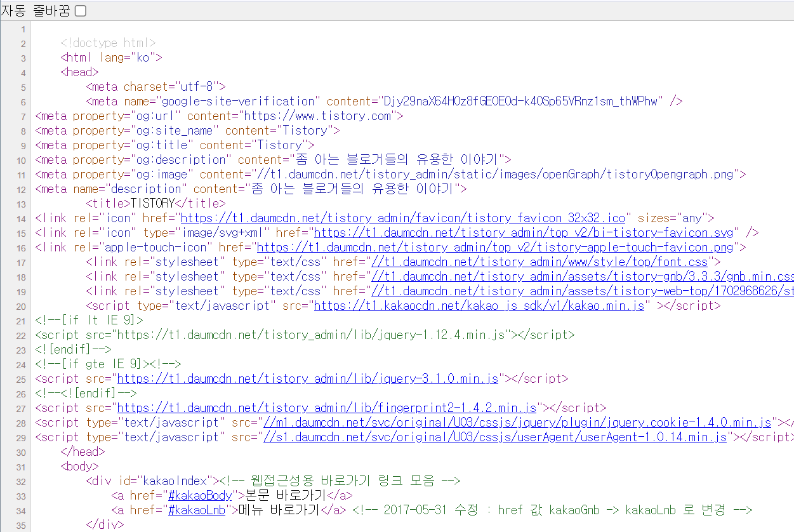
Task: Click the jquery-1.12.4.min.js script line
Action: click(305, 335)
